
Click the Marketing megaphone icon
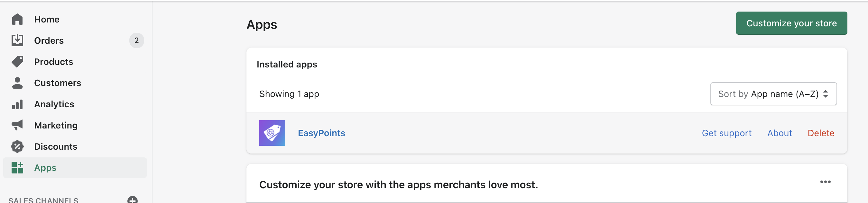click(17, 125)
